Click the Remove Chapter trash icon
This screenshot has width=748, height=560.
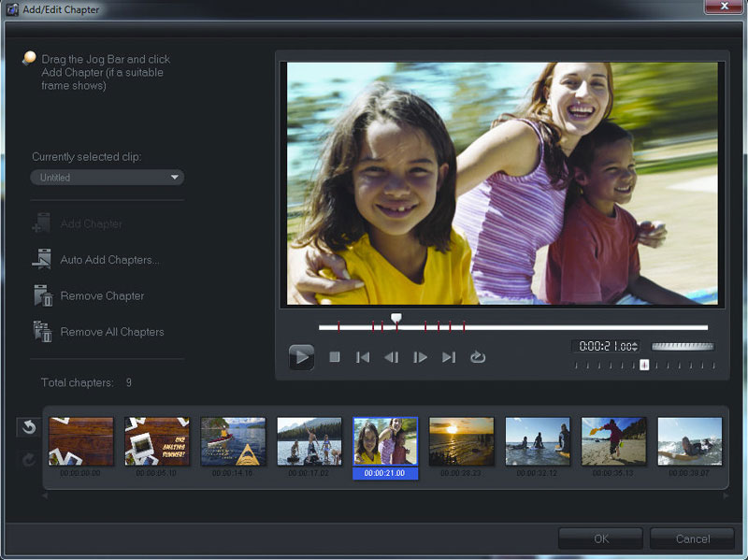(x=42, y=296)
